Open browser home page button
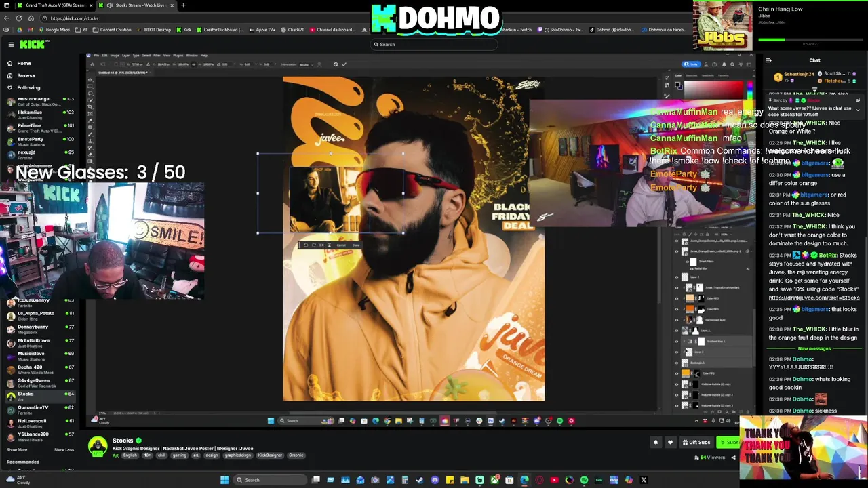The width and height of the screenshot is (868, 488). tap(33, 18)
